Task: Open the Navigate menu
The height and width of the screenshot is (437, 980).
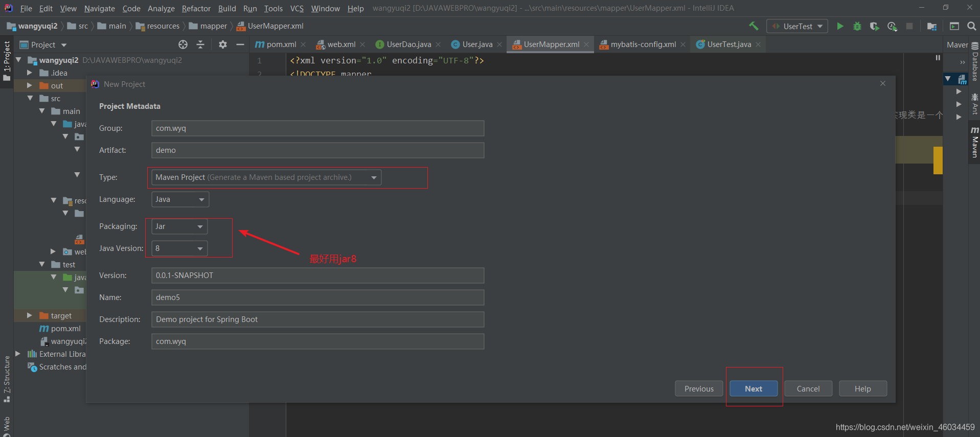Action: pyautogui.click(x=100, y=8)
